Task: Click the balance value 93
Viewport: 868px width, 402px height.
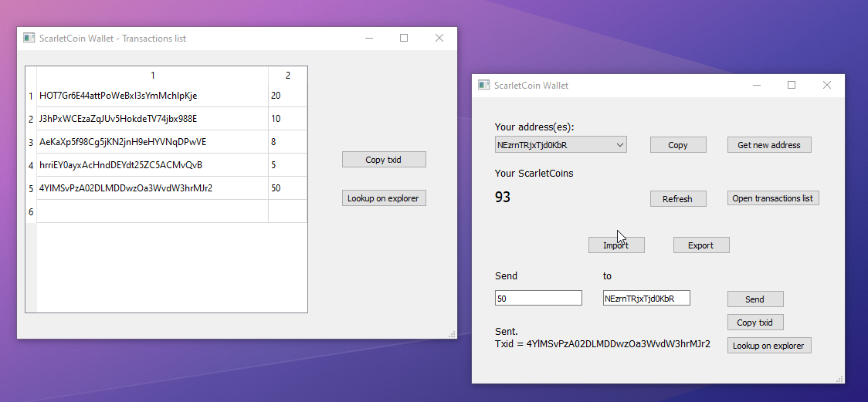Action: [503, 198]
